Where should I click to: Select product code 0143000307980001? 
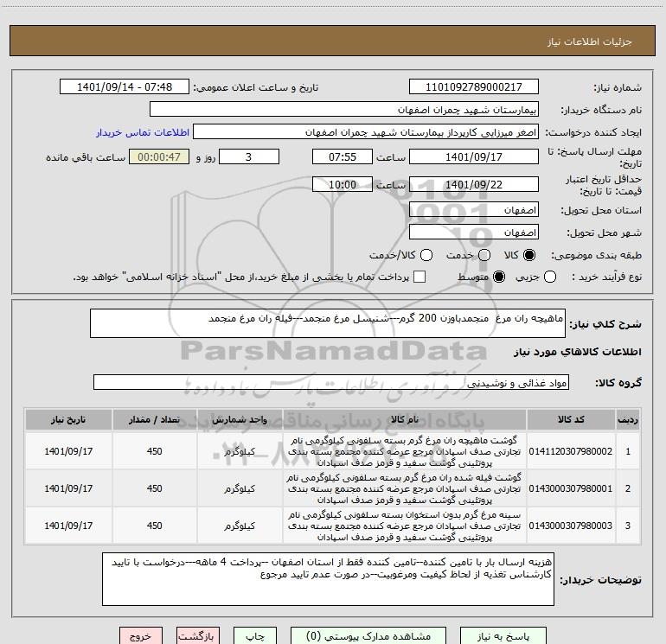click(x=571, y=488)
